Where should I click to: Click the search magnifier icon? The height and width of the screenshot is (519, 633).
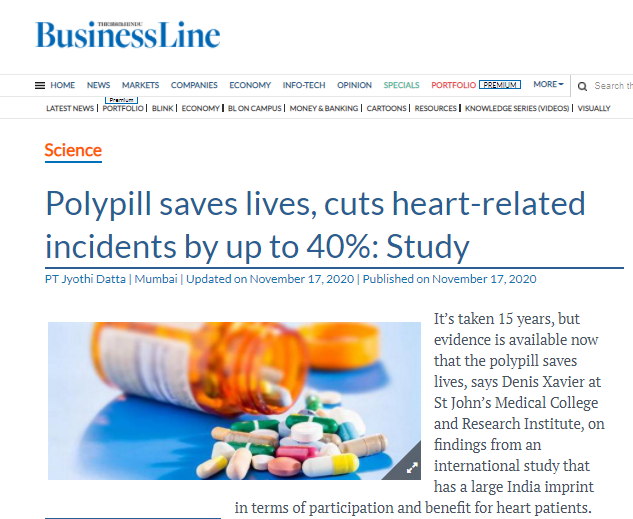click(582, 86)
